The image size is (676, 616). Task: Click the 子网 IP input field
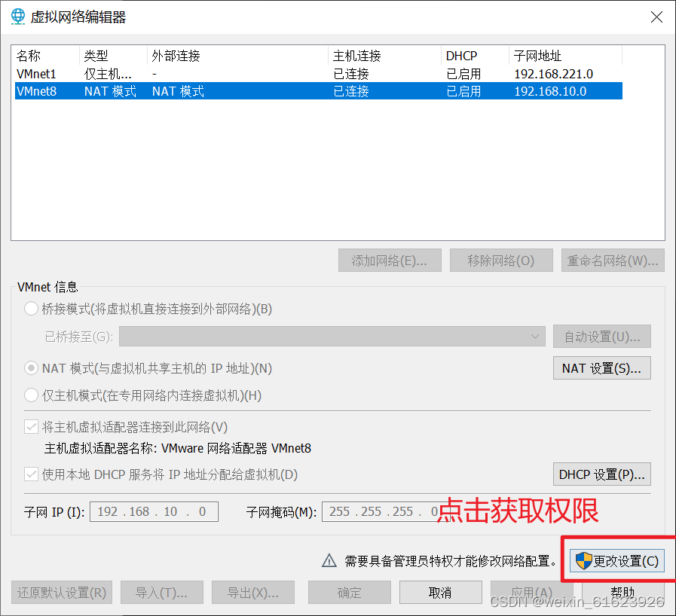[x=154, y=511]
